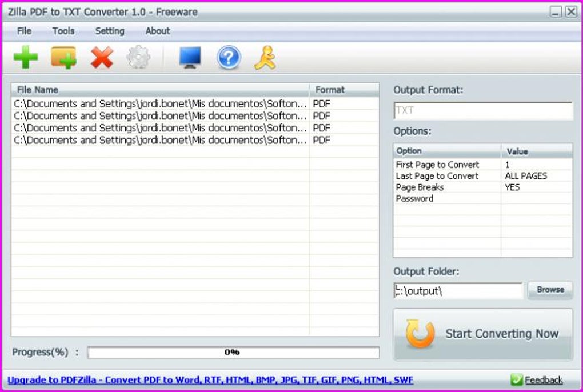Click the orange arrow on Start Converting

pos(420,333)
